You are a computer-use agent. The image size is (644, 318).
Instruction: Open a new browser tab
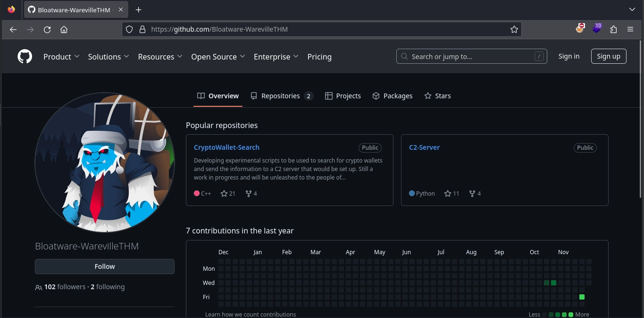click(x=138, y=10)
